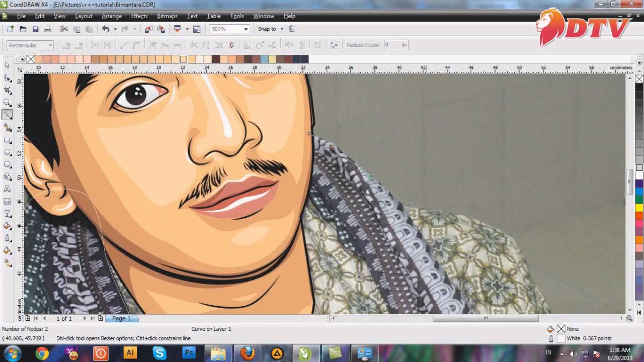Select the Interactive Transparency goblet tool
The image size is (644, 362).
click(7, 214)
